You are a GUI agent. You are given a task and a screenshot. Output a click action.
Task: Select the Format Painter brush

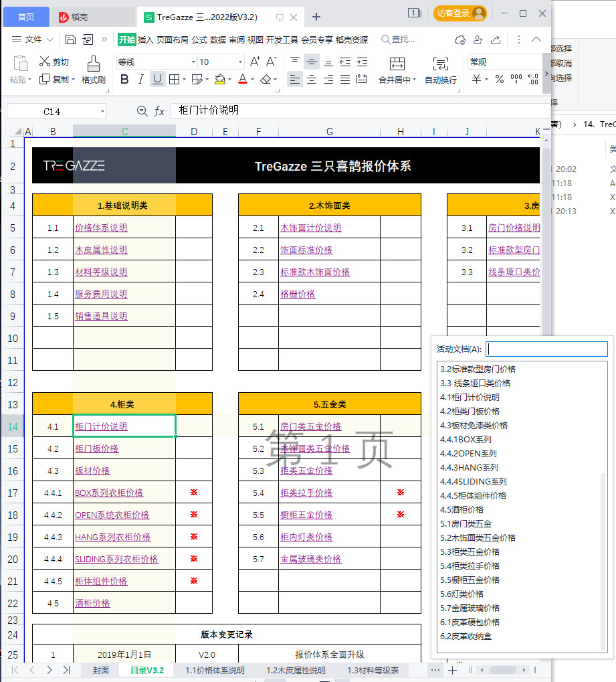[93, 64]
